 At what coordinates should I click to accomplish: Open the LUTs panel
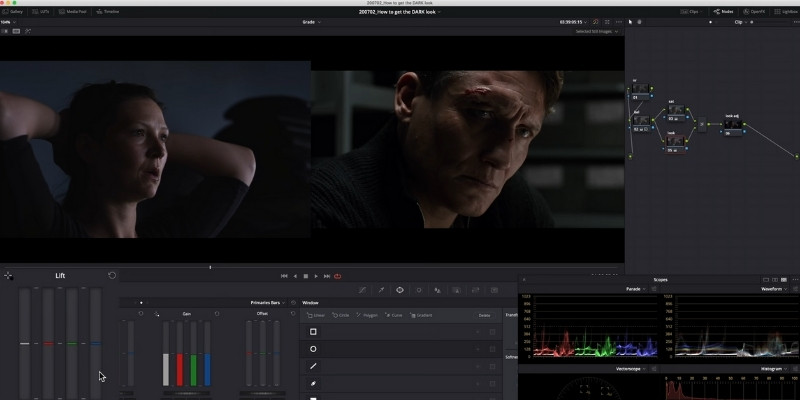pyautogui.click(x=41, y=11)
